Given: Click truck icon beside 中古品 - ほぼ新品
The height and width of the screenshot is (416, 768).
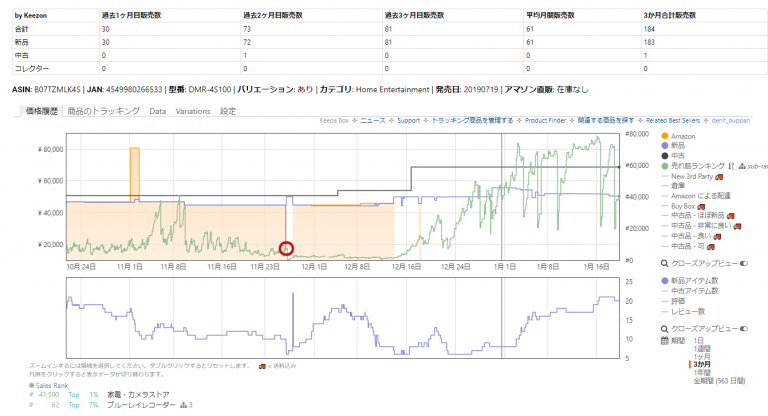Looking at the screenshot, I should click(731, 215).
